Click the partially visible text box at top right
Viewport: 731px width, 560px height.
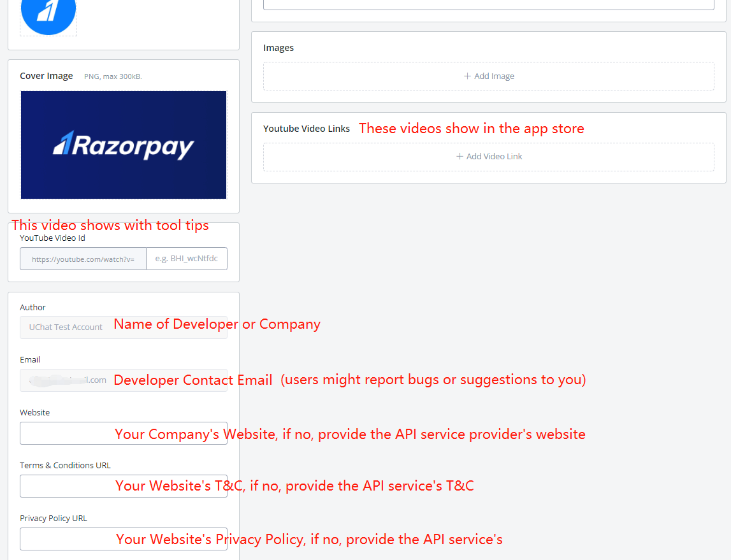[488, 4]
